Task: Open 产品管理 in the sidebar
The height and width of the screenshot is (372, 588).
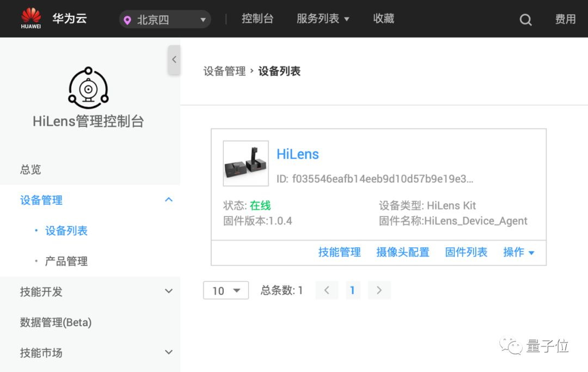Action: [66, 261]
